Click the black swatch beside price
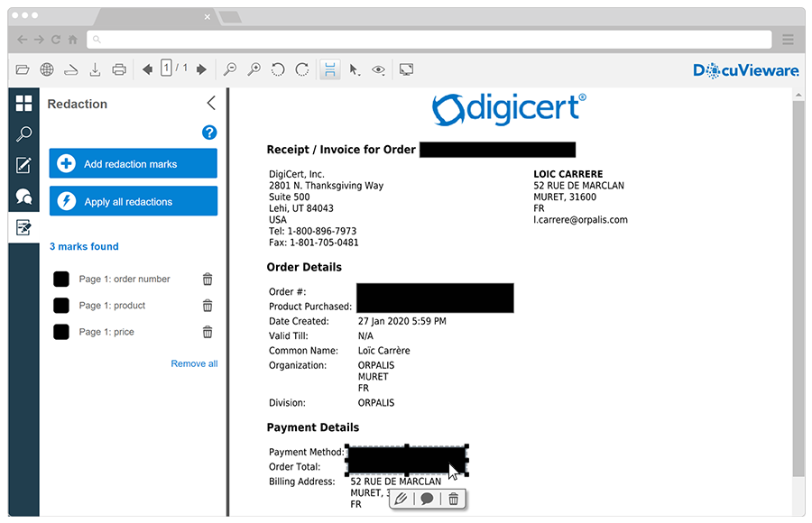The width and height of the screenshot is (812, 523). tap(61, 332)
